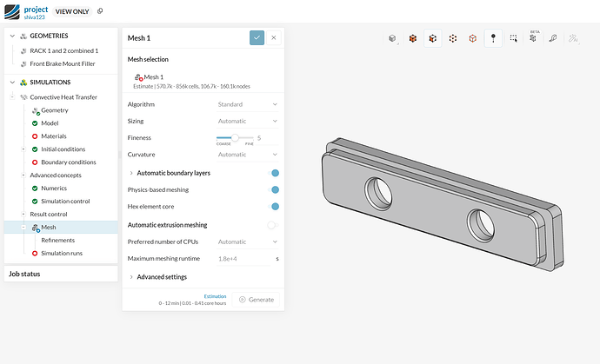Activate the select faces cube icon
Image resolution: width=600 pixels, height=364 pixels.
[x=433, y=38]
